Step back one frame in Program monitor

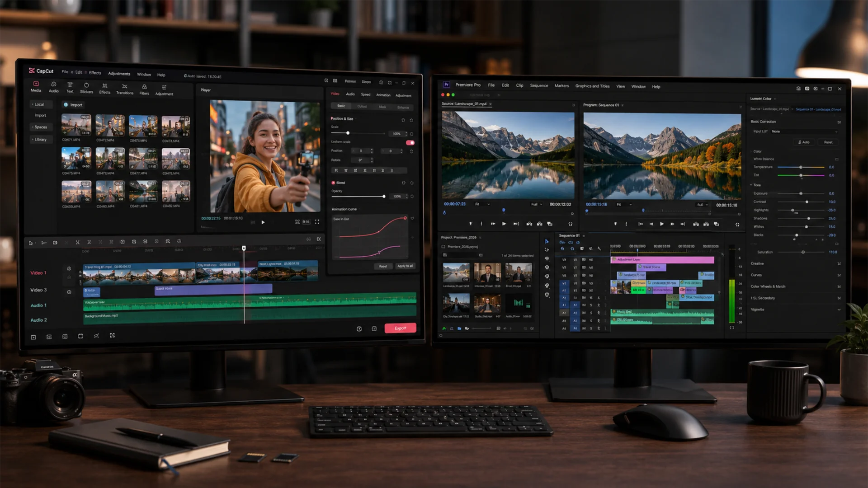[651, 224]
